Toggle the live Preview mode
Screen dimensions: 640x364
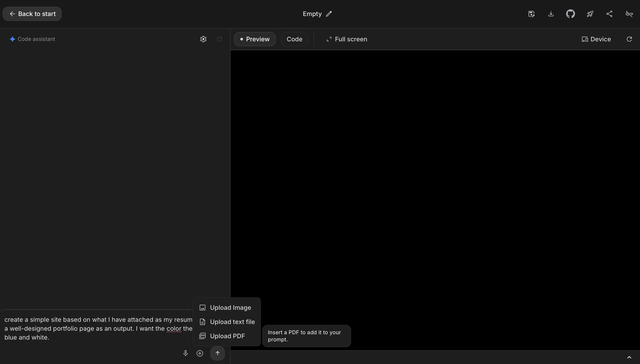pos(255,39)
